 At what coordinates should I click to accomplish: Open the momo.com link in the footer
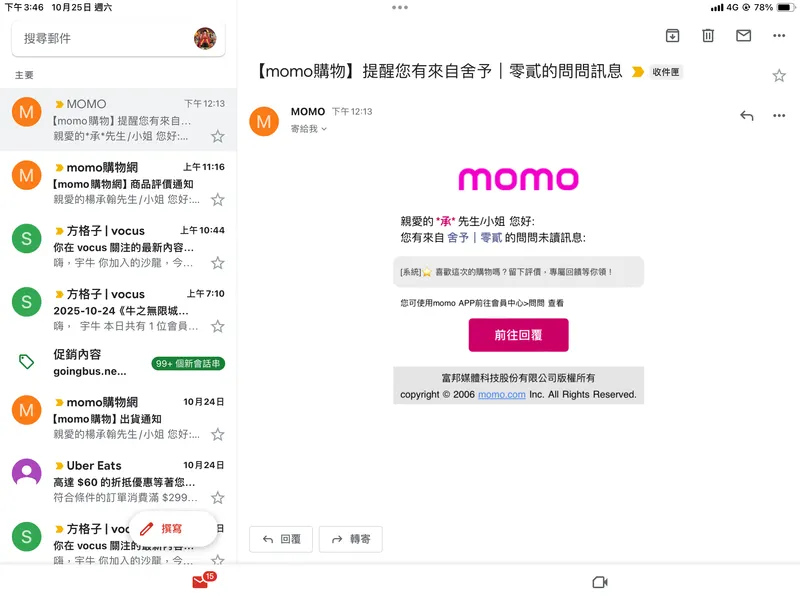[502, 394]
